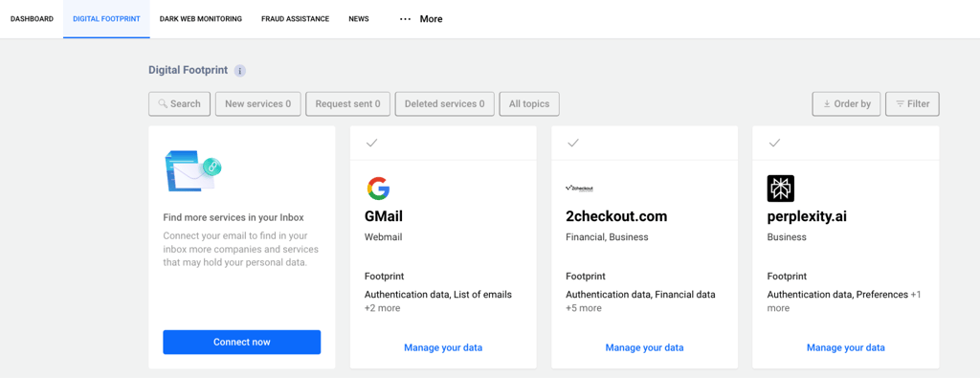The width and height of the screenshot is (980, 378).
Task: Expand the More navigation menu
Action: click(421, 19)
